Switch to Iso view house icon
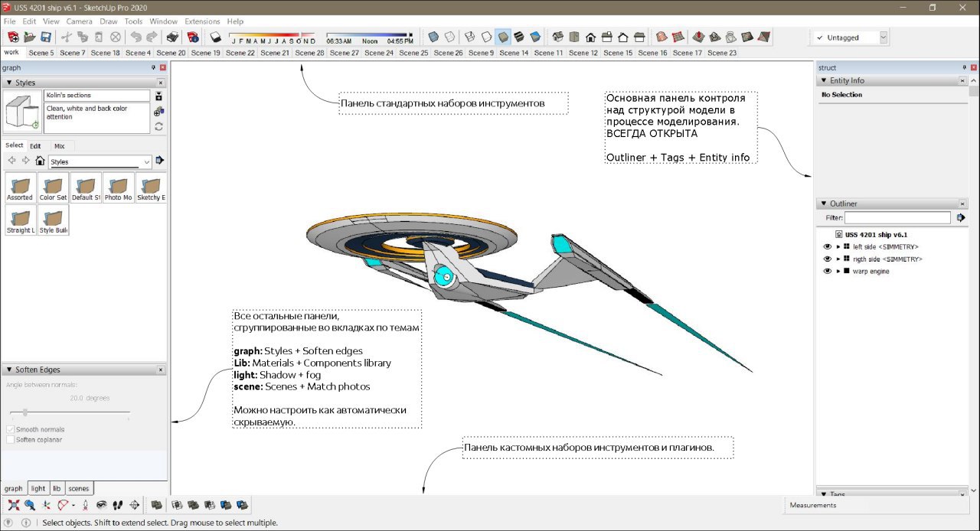980x531 pixels. coord(558,37)
